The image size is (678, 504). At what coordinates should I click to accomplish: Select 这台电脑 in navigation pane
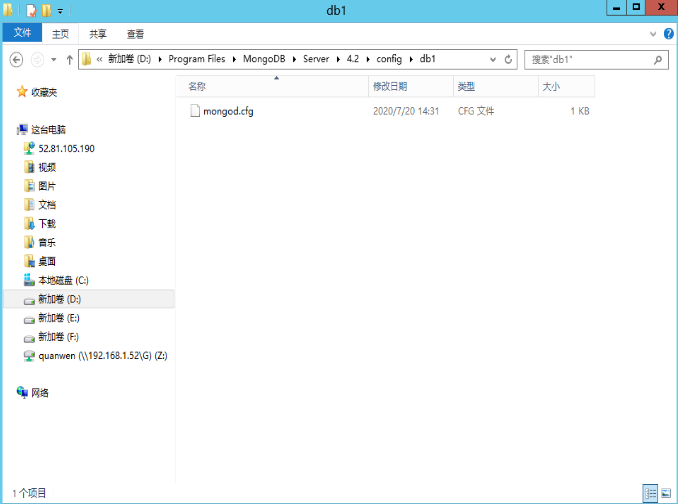(48, 130)
